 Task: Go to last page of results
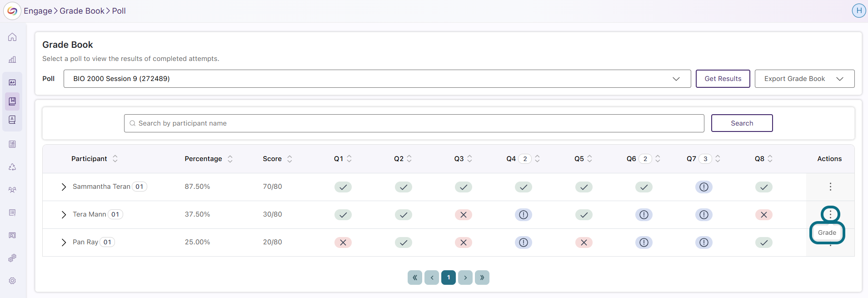(482, 278)
